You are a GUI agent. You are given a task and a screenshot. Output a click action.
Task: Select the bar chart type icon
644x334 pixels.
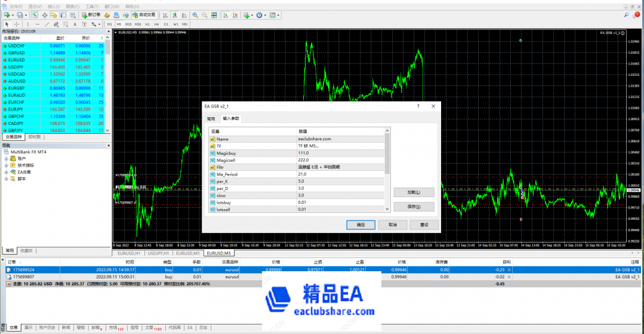point(165,15)
